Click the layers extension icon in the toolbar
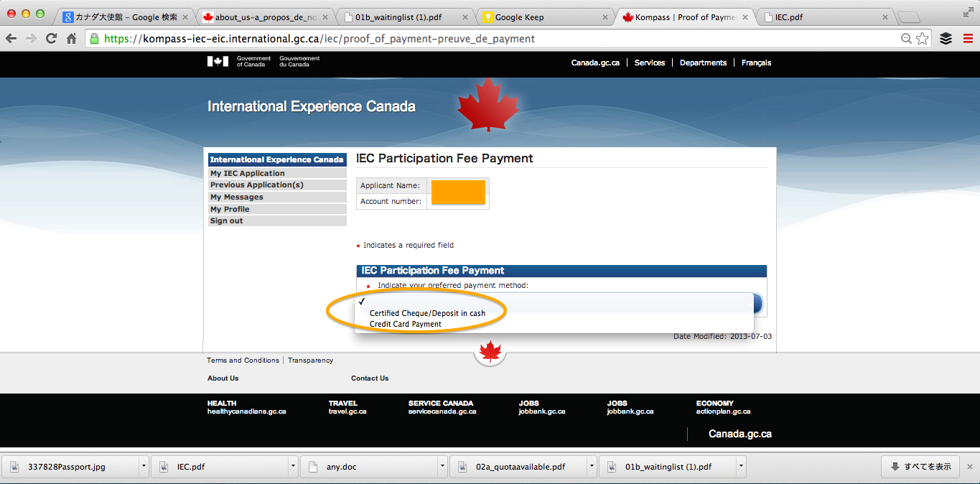Screen dimensions: 980x484 tap(946, 39)
